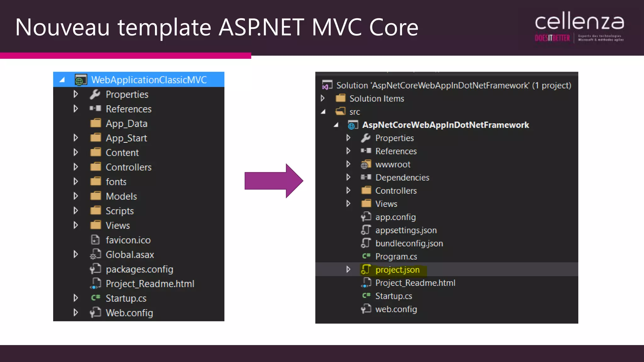Select Program.cs in the right tree
The width and height of the screenshot is (644, 362).
396,256
